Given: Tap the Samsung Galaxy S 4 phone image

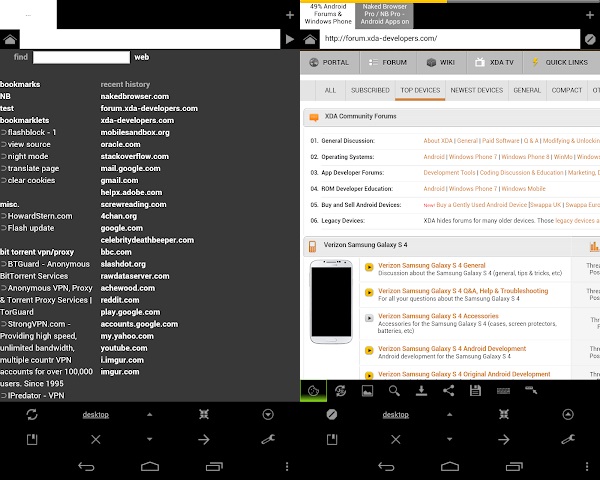Looking at the screenshot, I should 331,301.
